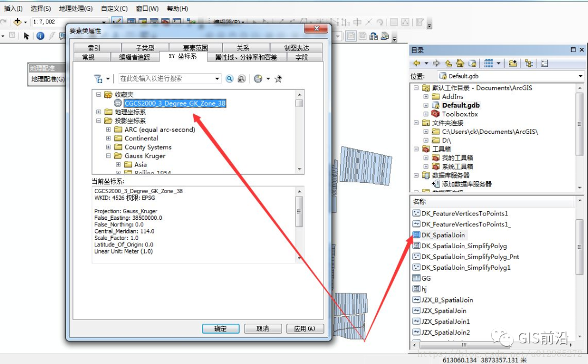
Task: Open the 地理处理(G) menu
Action: (x=76, y=8)
